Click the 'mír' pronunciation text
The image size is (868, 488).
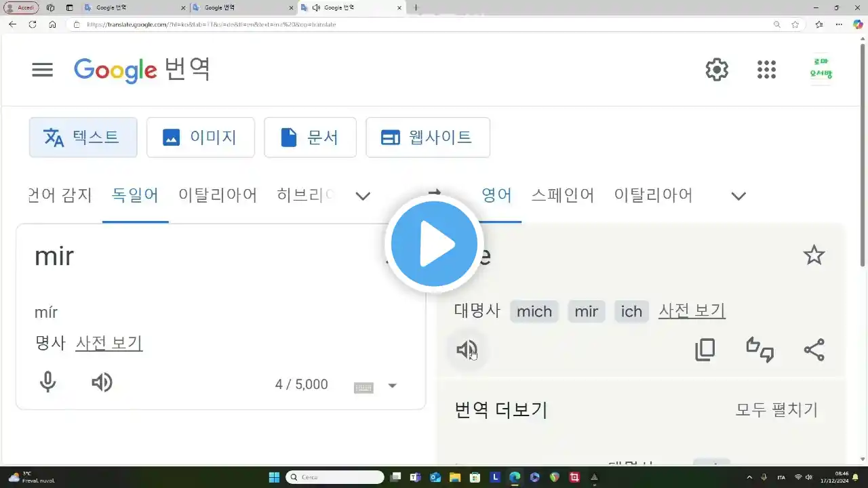coord(46,312)
